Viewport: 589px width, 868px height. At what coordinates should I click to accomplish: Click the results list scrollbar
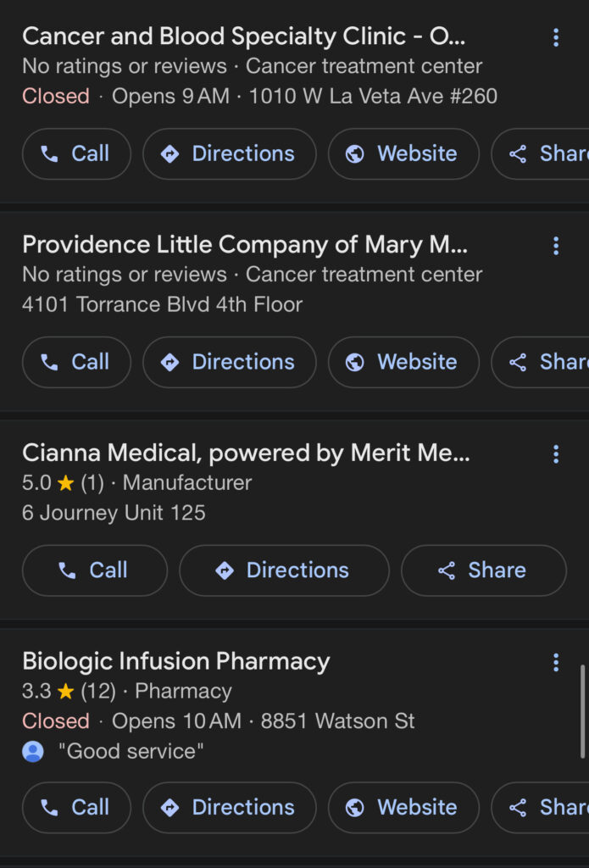pos(582,711)
